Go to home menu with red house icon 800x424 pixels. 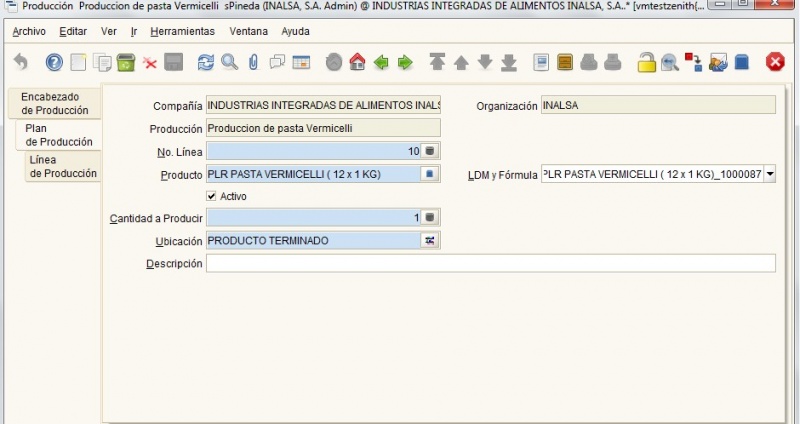(357, 62)
